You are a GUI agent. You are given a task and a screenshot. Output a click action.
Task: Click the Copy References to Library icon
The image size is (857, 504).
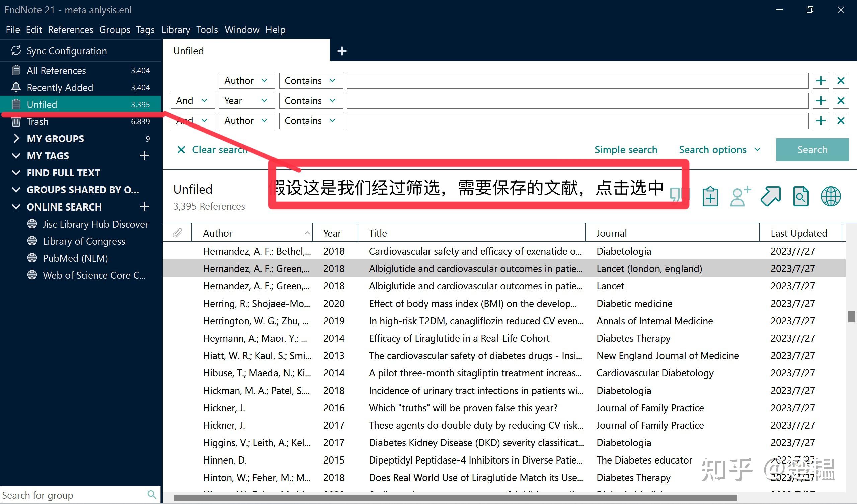(x=710, y=196)
